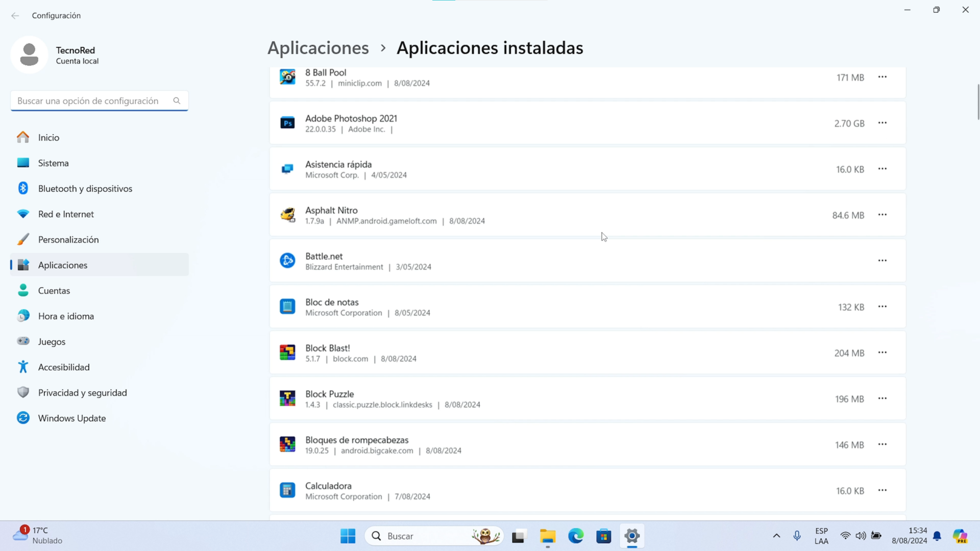Go to Inicio in the sidebar
Viewport: 980px width, 551px height.
[100, 137]
